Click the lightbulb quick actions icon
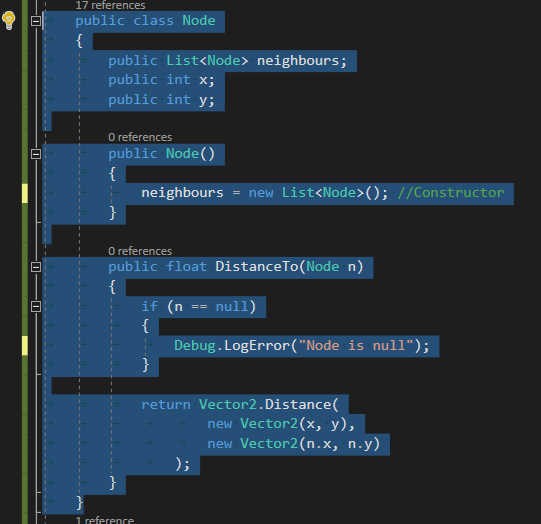541x524 pixels. (9, 20)
